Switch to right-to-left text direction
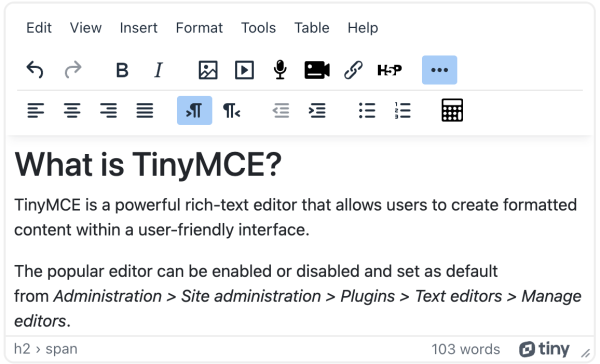The width and height of the screenshot is (600, 364). pos(231,110)
